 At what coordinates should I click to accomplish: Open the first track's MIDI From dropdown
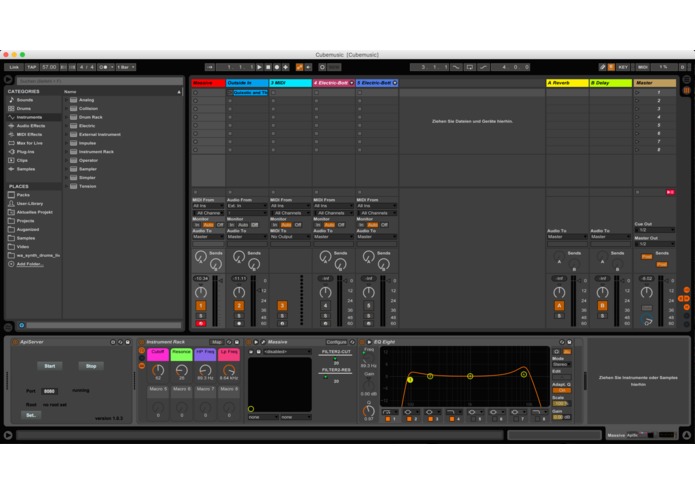tap(208, 206)
